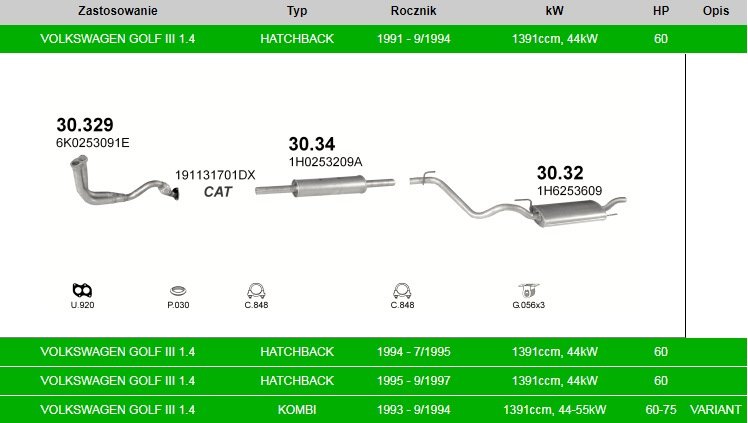Viewport: 748px width, 423px height.
Task: Click the Typ column header
Action: (x=297, y=11)
